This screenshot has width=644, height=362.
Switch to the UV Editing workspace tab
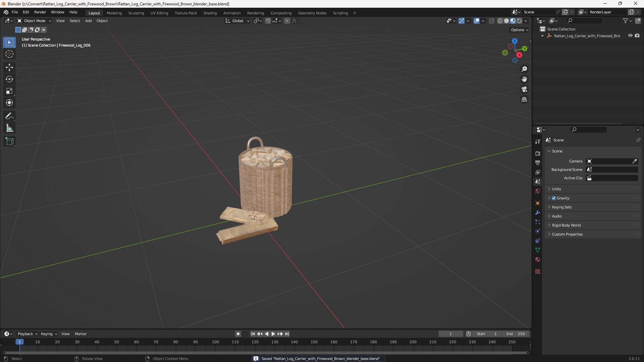159,13
